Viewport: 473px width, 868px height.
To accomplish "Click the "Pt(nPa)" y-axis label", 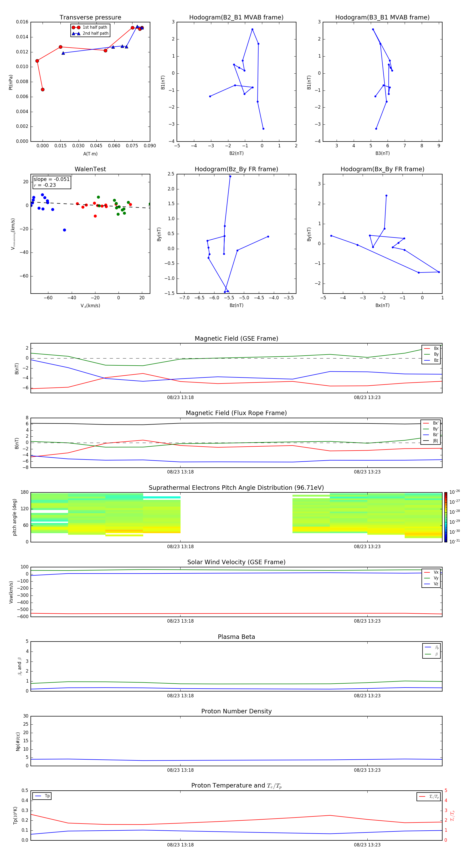I will (x=11, y=82).
